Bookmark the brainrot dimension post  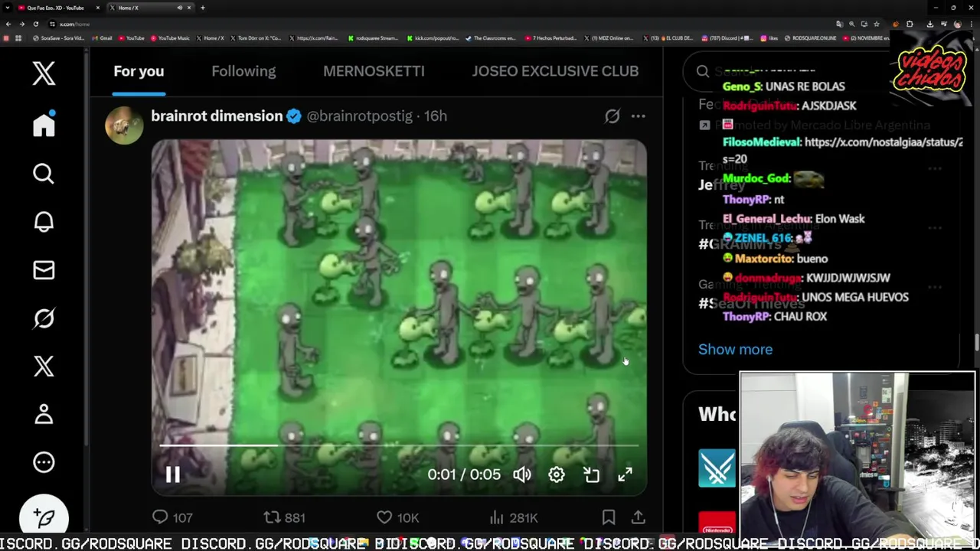click(609, 518)
